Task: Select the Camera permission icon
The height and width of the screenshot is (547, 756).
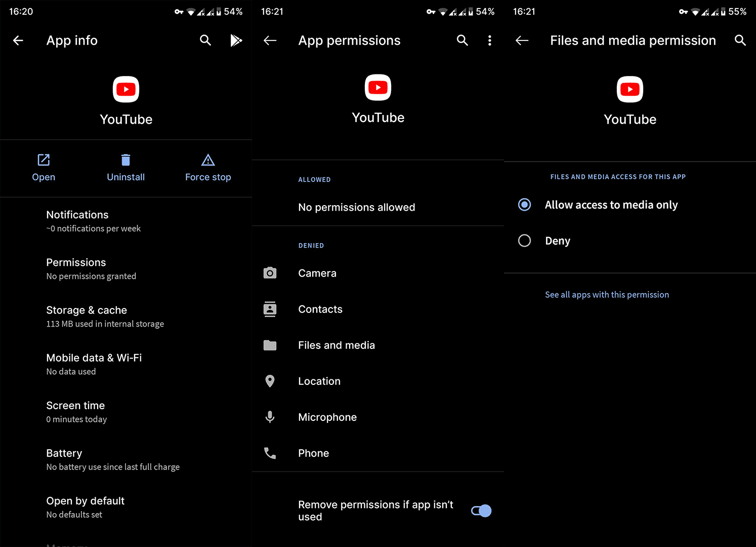Action: tap(270, 273)
